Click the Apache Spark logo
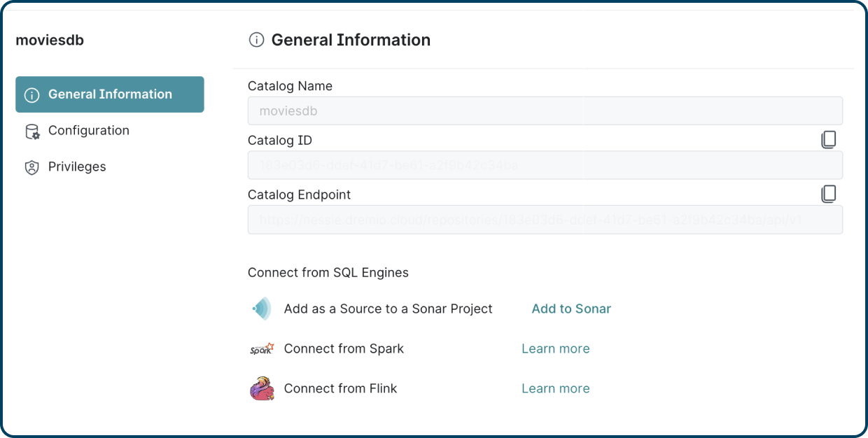Screen dimensions: 868x438 click(x=261, y=348)
